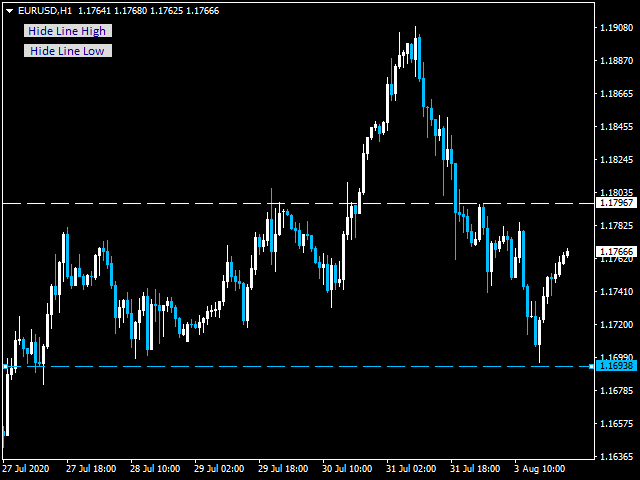Click the 3 Aug 10:00 time label
The image size is (640, 480).
pyautogui.click(x=540, y=469)
